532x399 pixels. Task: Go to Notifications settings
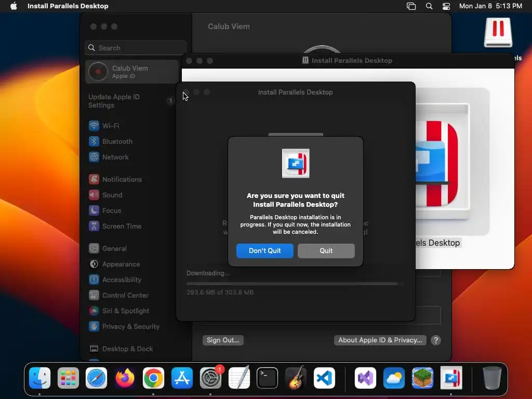(x=115, y=179)
